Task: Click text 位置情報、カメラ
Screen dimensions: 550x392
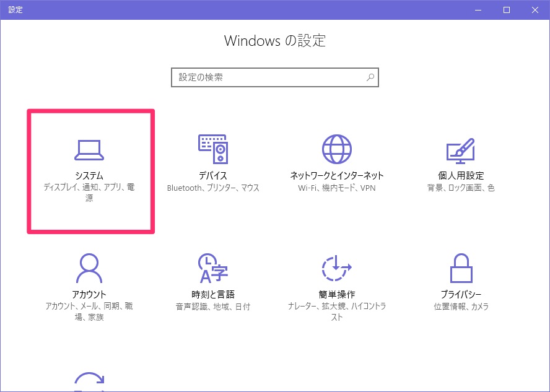Action: coord(461,307)
